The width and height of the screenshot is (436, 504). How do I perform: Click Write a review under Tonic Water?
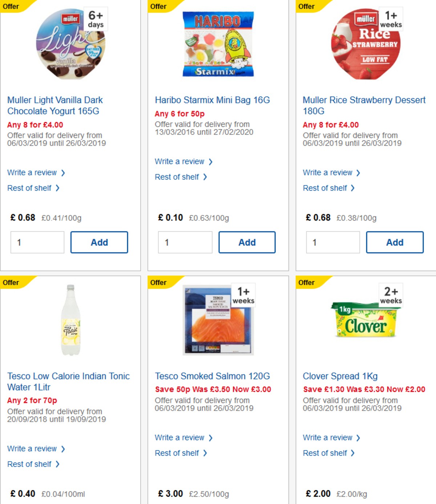(x=33, y=448)
